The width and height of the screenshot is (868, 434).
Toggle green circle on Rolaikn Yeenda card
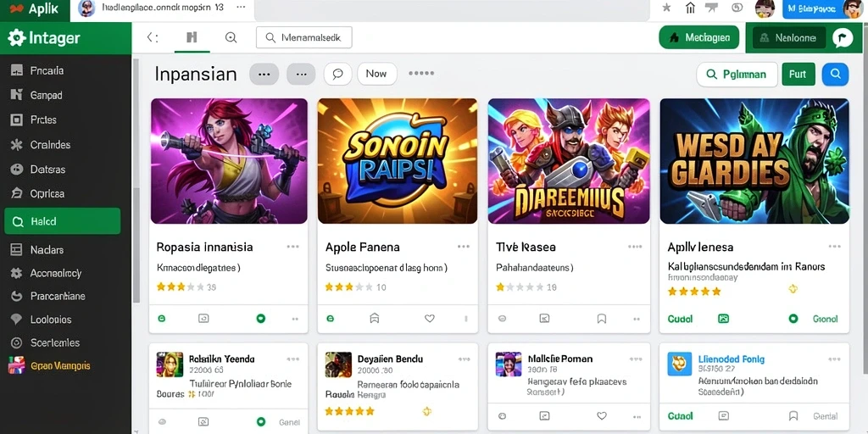pos(261,421)
